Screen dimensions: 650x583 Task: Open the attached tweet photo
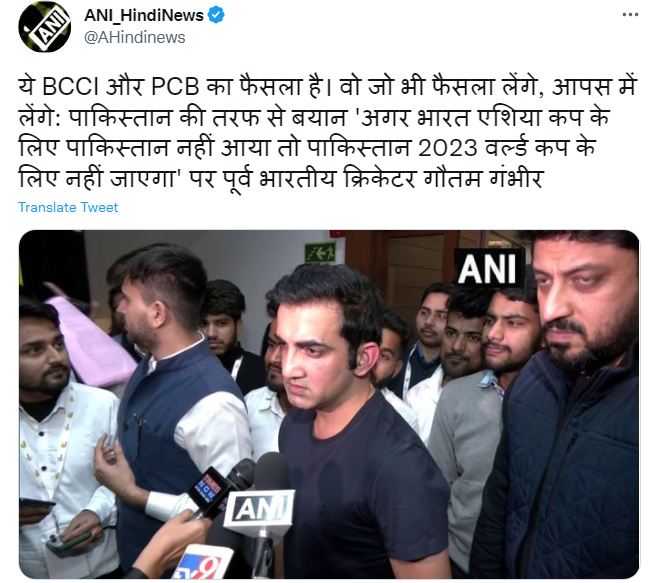coord(329,404)
